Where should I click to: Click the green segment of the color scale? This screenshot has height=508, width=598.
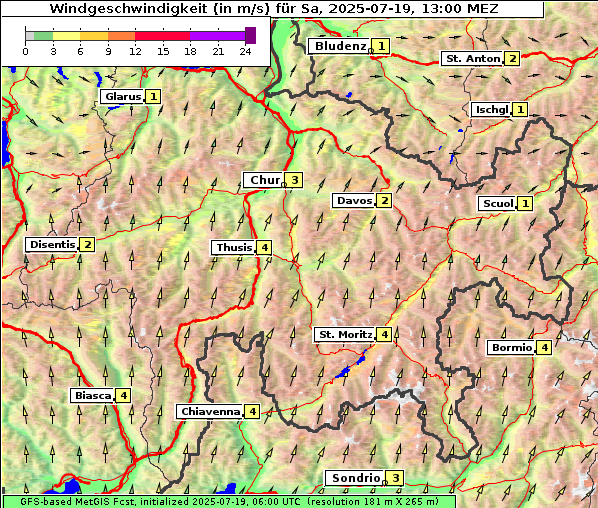[43, 36]
